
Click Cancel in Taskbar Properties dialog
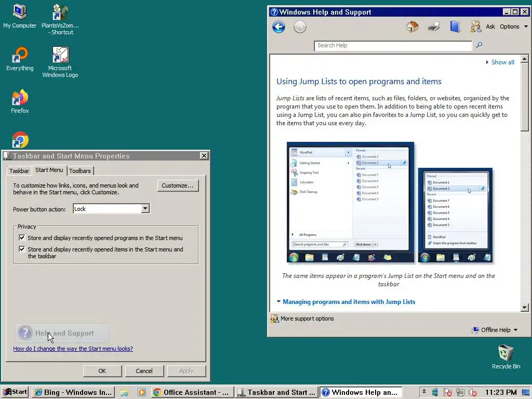click(144, 371)
